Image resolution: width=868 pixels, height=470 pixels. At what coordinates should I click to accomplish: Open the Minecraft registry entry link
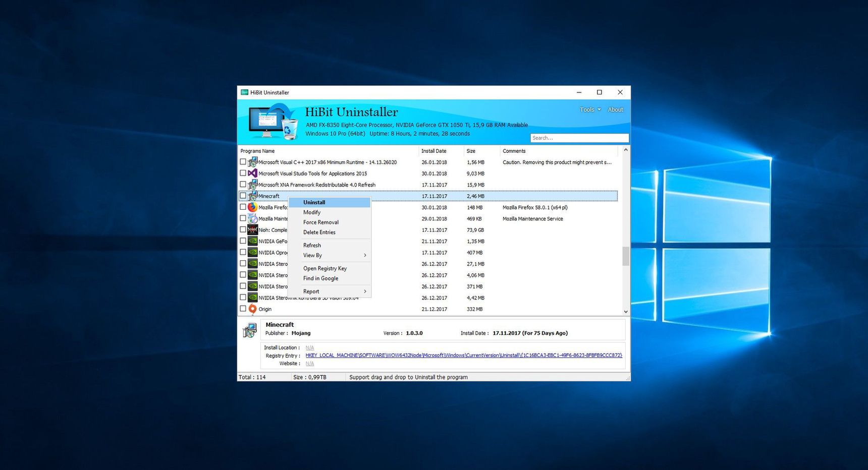[x=464, y=356]
